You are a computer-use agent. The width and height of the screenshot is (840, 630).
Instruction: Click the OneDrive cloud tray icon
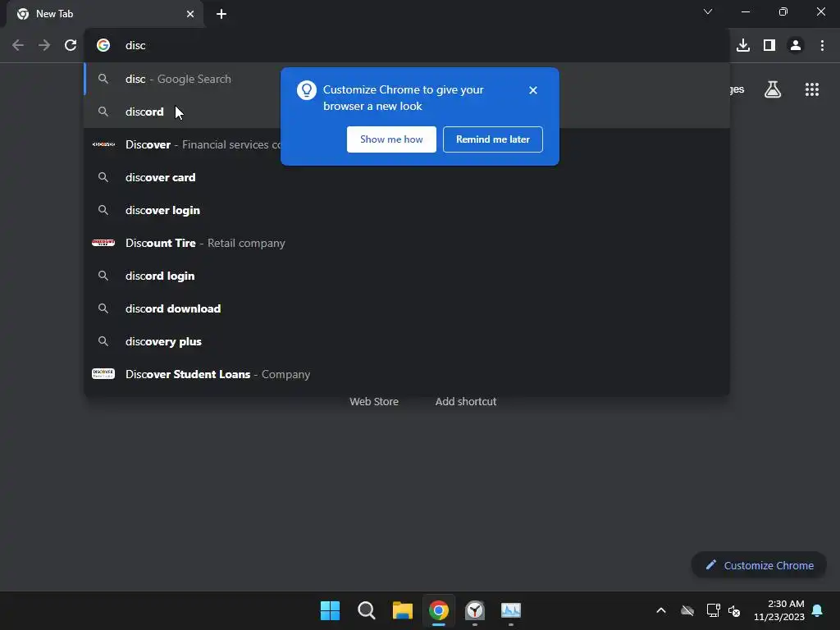[x=687, y=610]
